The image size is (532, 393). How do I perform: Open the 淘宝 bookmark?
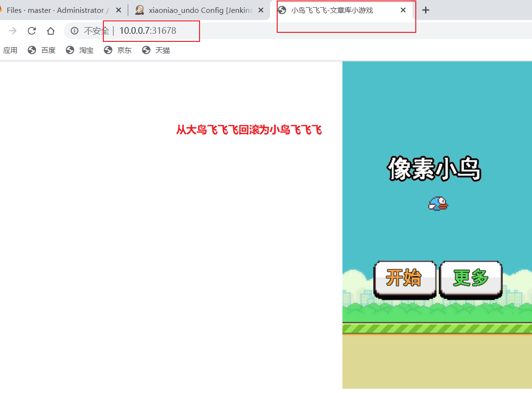click(80, 50)
